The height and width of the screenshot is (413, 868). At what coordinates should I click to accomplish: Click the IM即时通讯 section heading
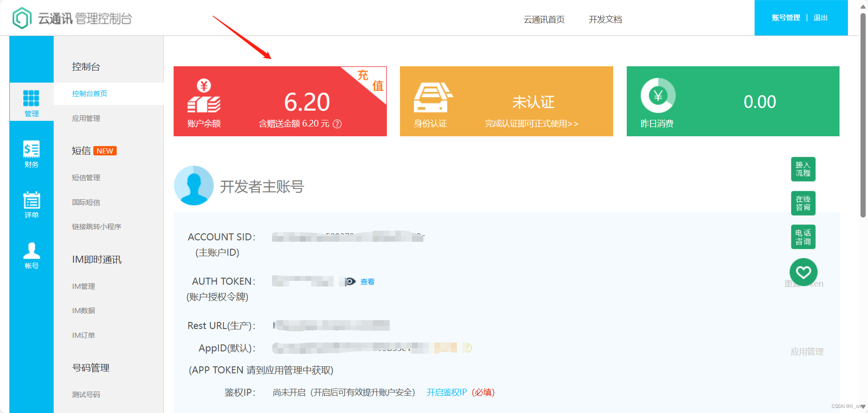(97, 259)
